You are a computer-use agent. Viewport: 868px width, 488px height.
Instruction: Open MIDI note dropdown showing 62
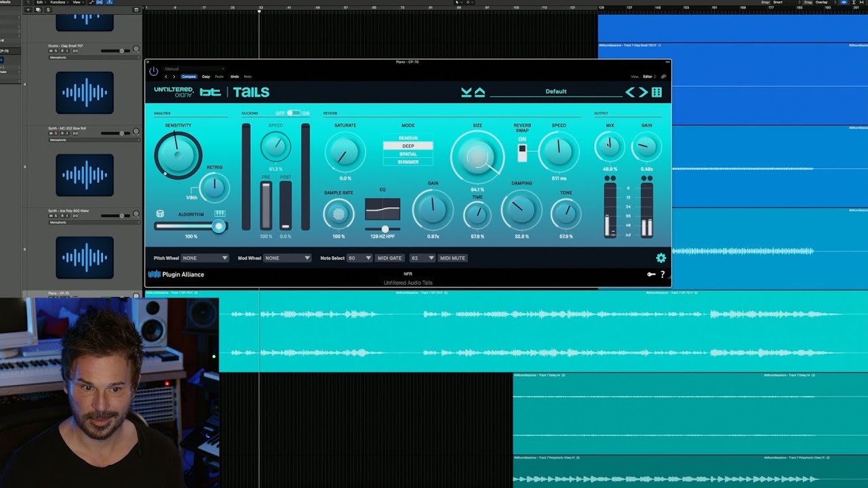422,258
